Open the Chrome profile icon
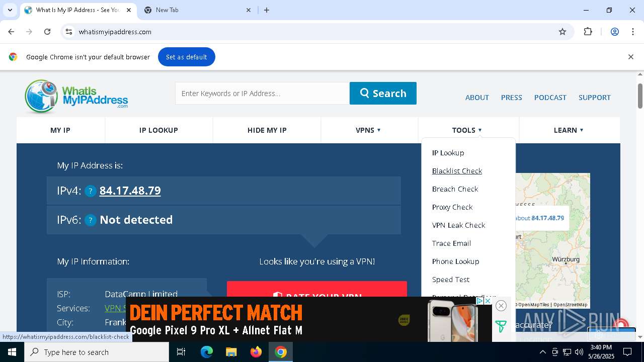Viewport: 644px width, 362px height. coord(614,32)
